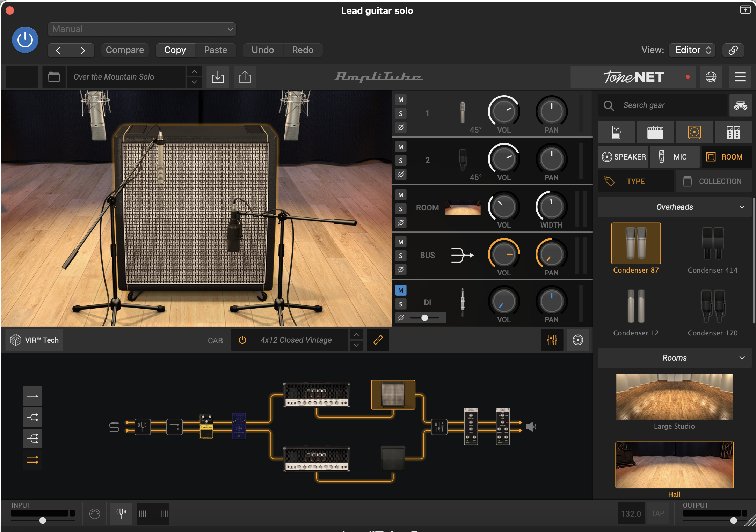Image resolution: width=756 pixels, height=532 pixels.
Task: Click the save preset download icon
Action: pyautogui.click(x=218, y=77)
